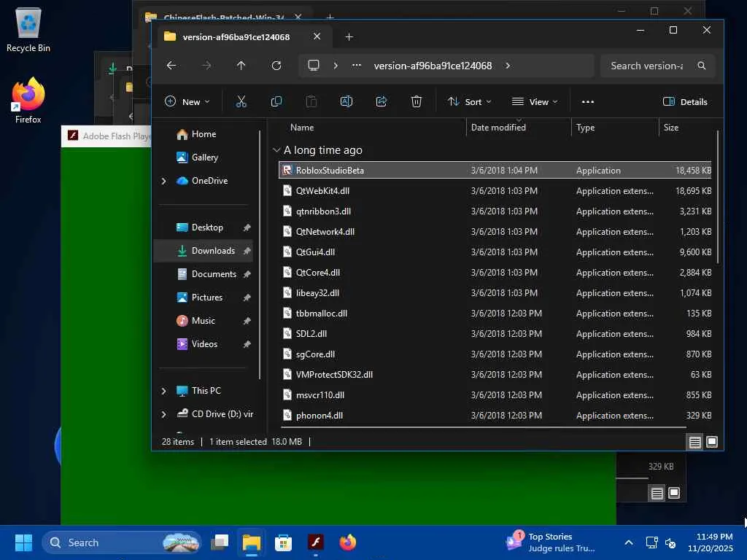Click breadcrumb chevron after folder name
The height and width of the screenshot is (560, 747).
[x=508, y=65]
